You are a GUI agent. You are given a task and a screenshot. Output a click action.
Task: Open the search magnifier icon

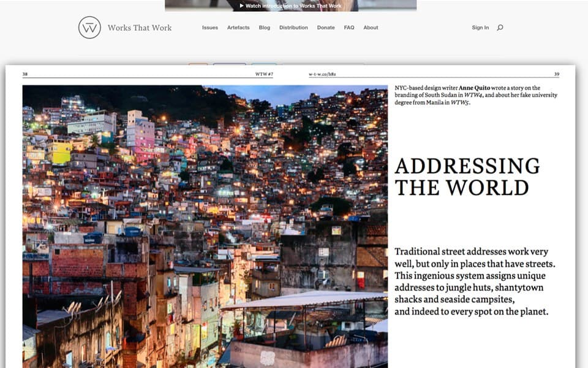pos(500,28)
